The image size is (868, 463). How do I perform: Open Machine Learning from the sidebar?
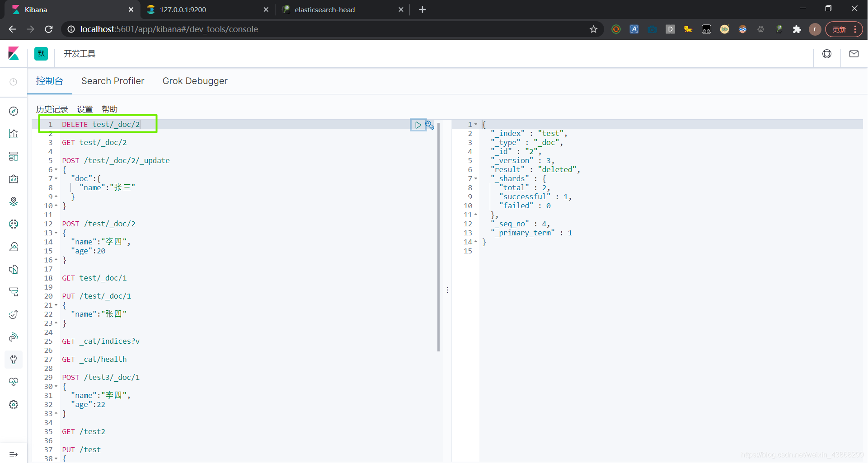pos(14,224)
